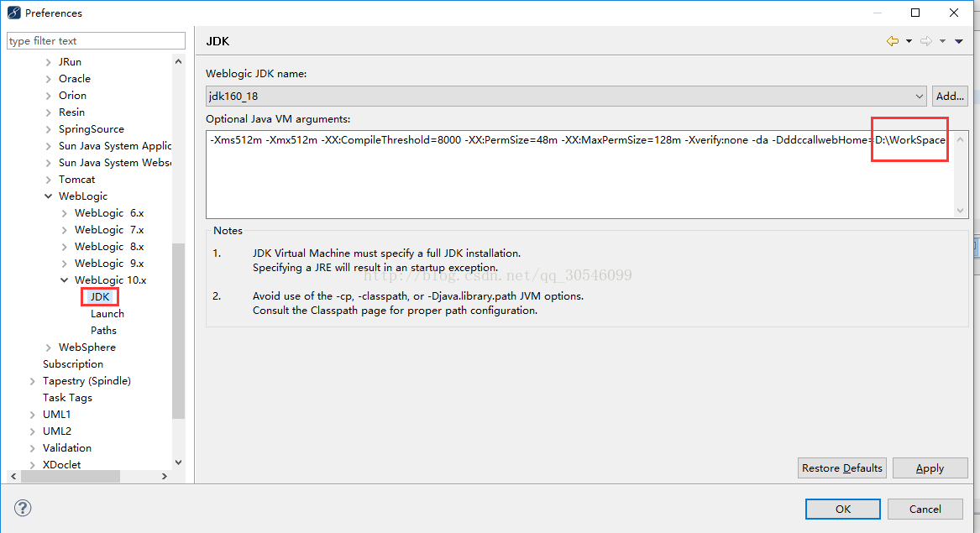Expand the WebLogic 8.x node
Viewport: 980px width, 533px height.
[65, 247]
